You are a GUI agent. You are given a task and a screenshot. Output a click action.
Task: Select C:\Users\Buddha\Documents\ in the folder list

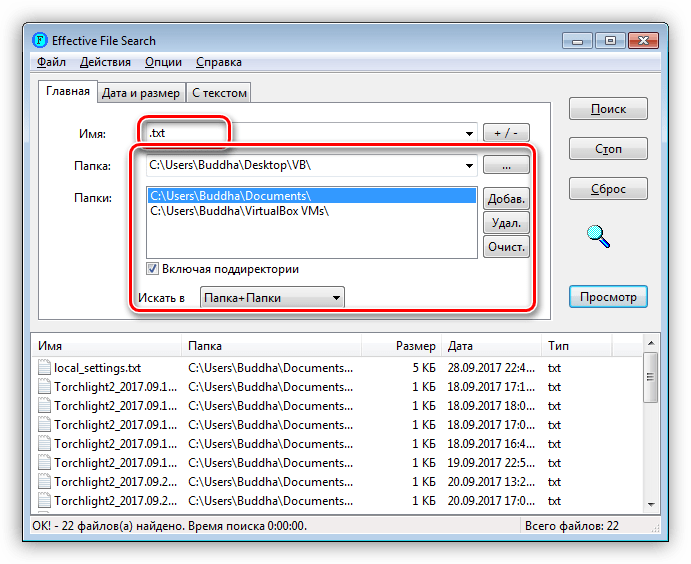pyautogui.click(x=312, y=196)
